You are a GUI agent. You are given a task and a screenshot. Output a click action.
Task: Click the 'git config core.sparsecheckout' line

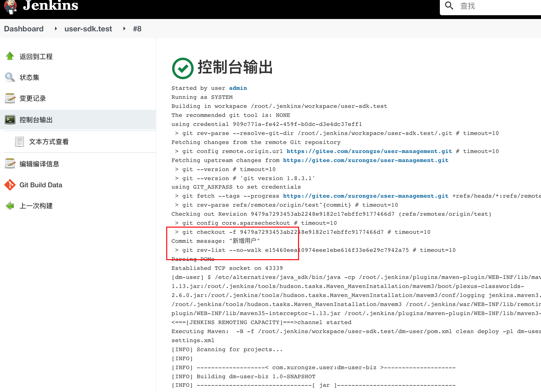click(256, 223)
